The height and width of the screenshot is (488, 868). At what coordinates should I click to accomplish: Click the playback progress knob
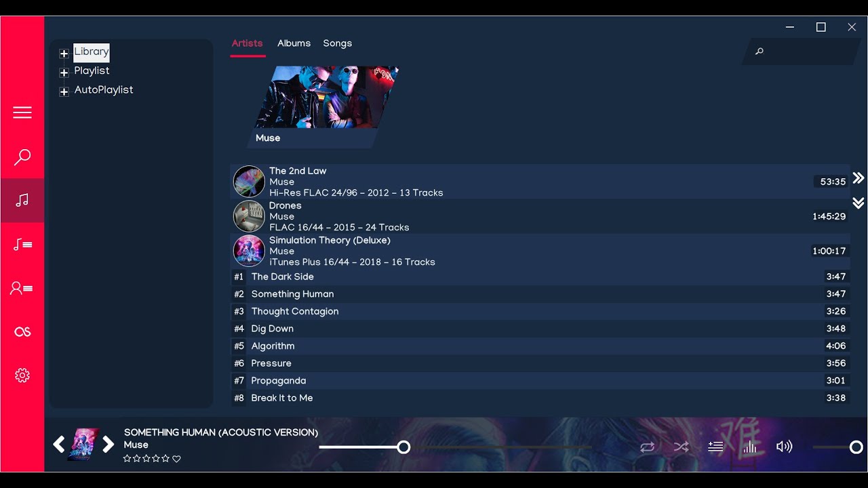coord(403,447)
